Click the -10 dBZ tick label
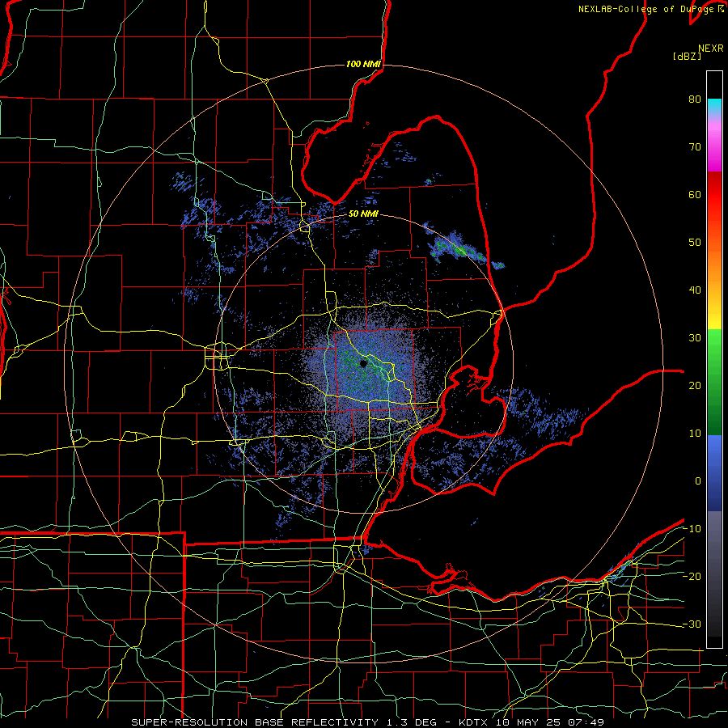Image resolution: width=728 pixels, height=728 pixels. pyautogui.click(x=692, y=530)
